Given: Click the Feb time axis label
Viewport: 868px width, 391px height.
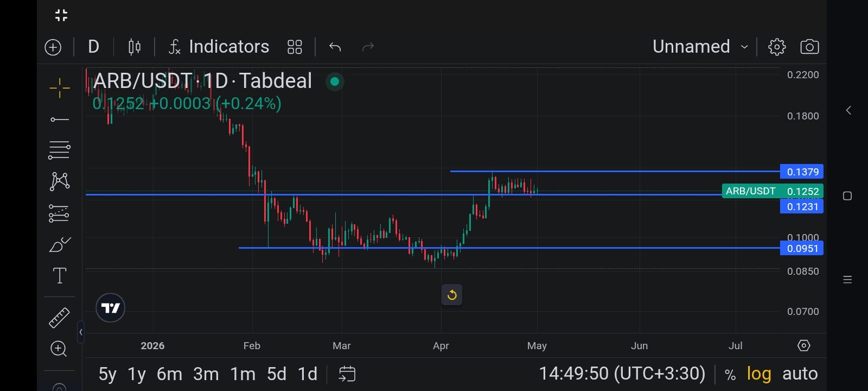Looking at the screenshot, I should click(x=252, y=346).
